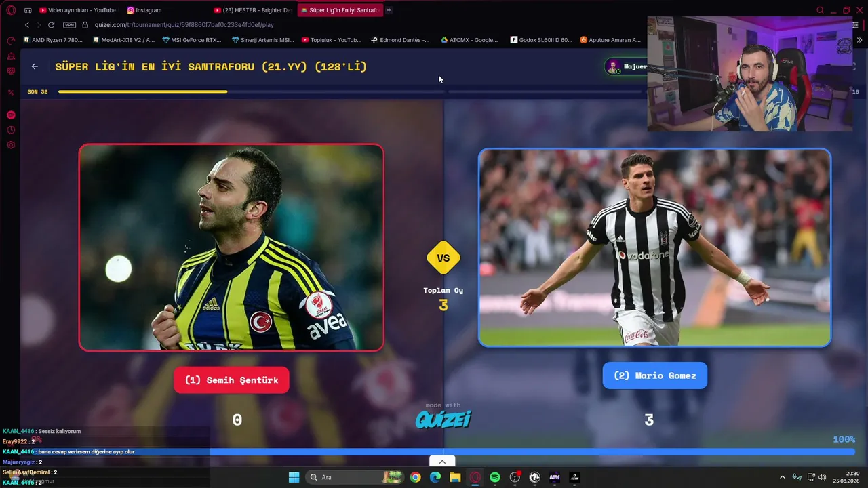Search tabs with the magnifier icon

click(x=820, y=10)
